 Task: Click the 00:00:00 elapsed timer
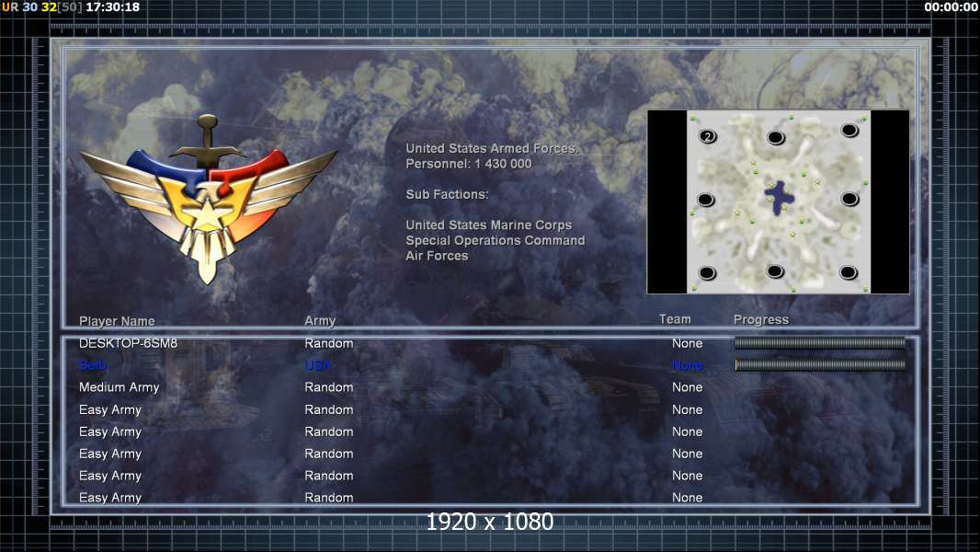click(x=951, y=6)
